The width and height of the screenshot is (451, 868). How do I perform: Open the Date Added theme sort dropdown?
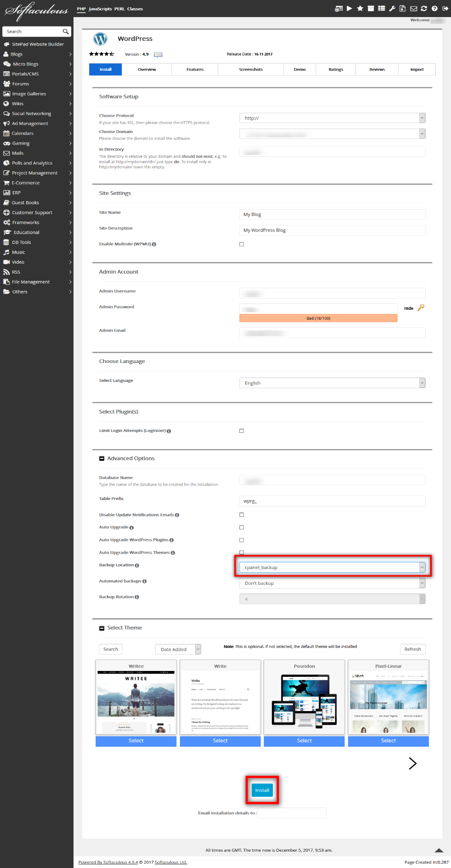tap(178, 649)
